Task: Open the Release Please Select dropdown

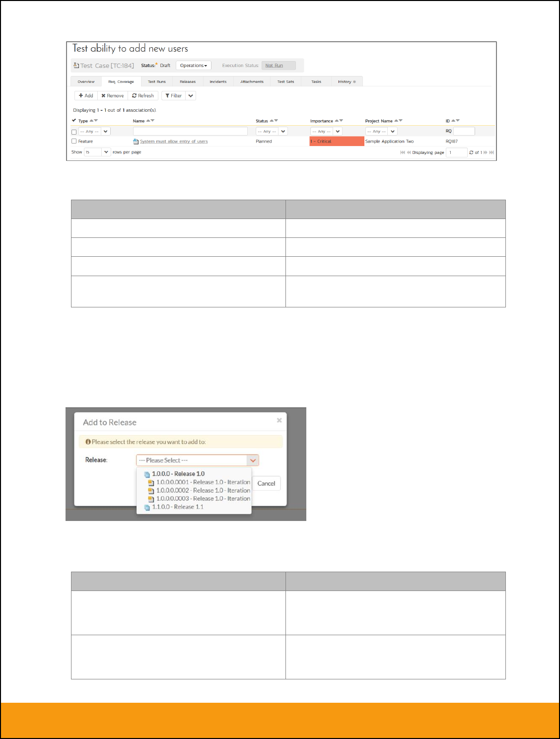Action: [x=198, y=460]
